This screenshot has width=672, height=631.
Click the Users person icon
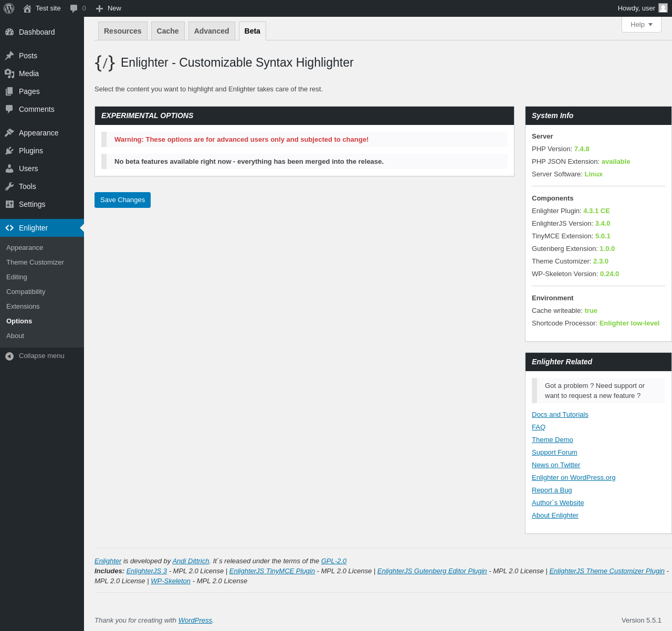coord(9,169)
